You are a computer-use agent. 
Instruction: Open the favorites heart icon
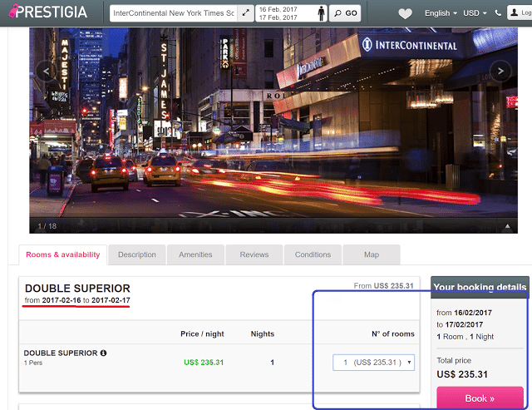tap(405, 13)
